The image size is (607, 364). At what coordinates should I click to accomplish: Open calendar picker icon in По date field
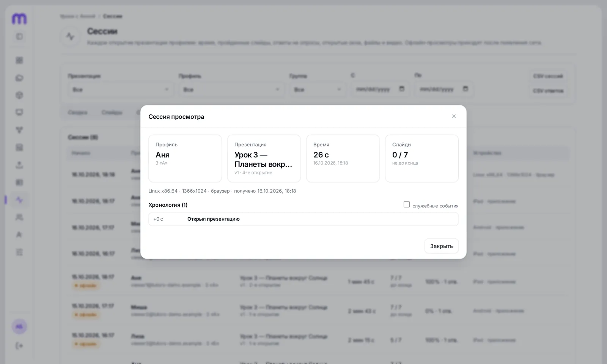465,89
